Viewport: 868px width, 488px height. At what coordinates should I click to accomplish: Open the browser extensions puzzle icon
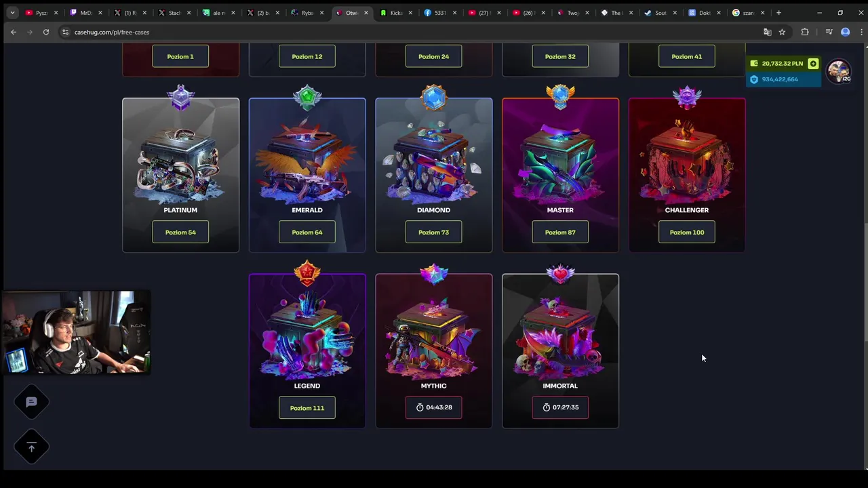805,32
